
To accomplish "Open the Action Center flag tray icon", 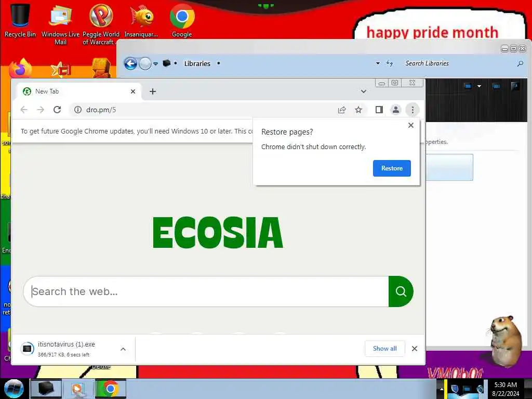I will [455, 389].
